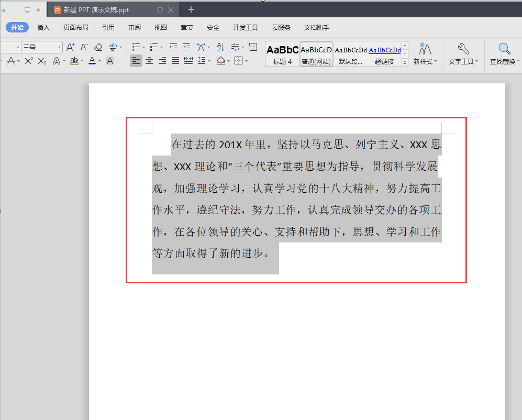Open the 文档助手 tab
The height and width of the screenshot is (420, 522).
pyautogui.click(x=317, y=28)
